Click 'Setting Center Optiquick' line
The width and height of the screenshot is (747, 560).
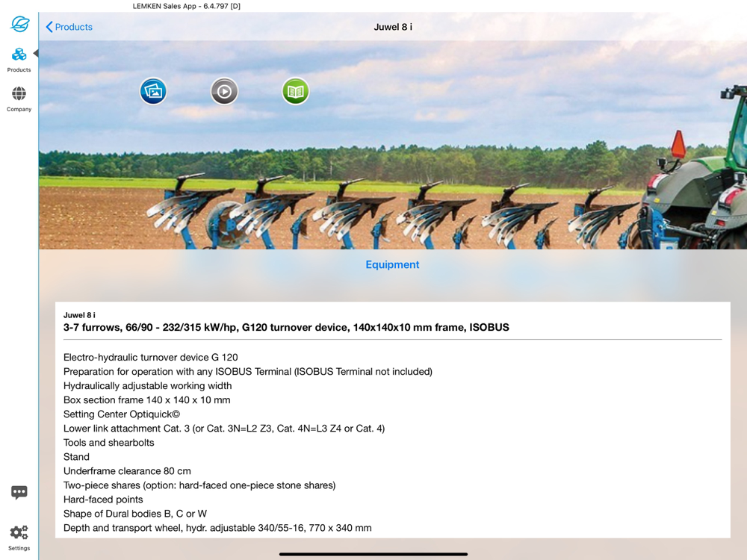point(122,414)
